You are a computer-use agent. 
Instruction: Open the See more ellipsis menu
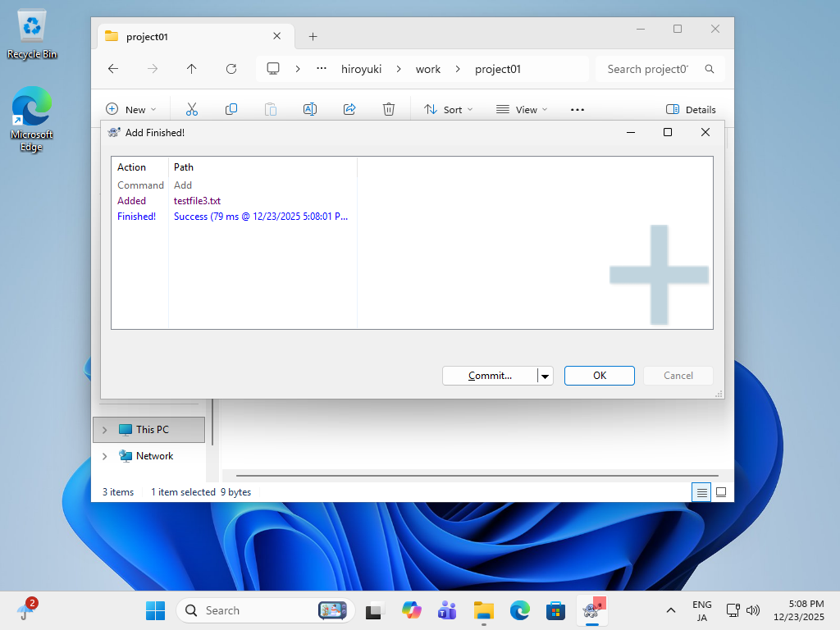(577, 109)
